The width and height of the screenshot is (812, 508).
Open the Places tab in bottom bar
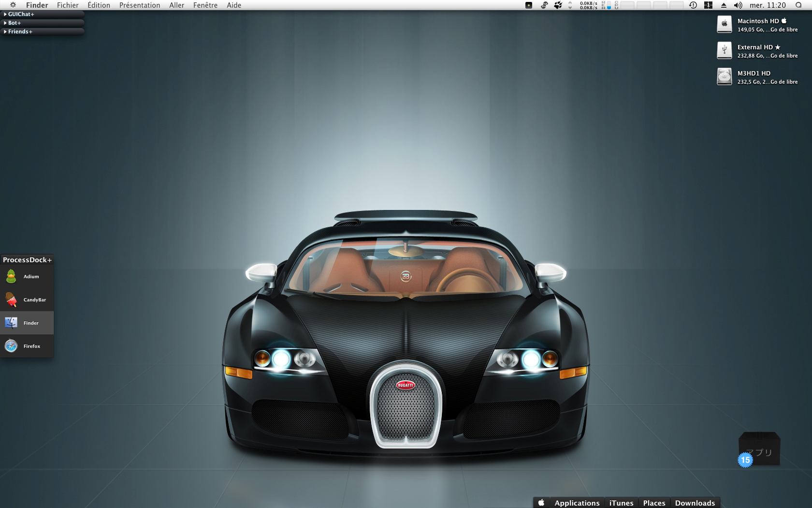(x=654, y=503)
